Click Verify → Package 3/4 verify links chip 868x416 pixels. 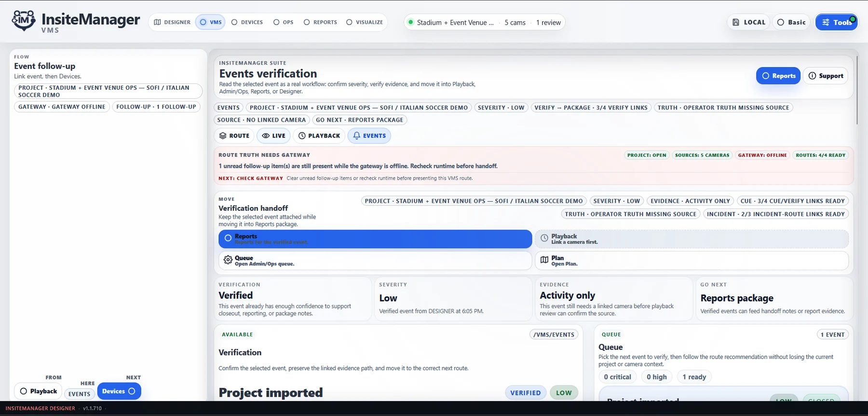tap(591, 108)
